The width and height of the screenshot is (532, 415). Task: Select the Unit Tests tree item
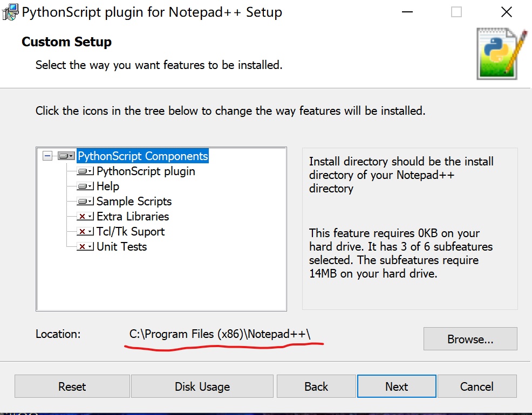(x=121, y=246)
